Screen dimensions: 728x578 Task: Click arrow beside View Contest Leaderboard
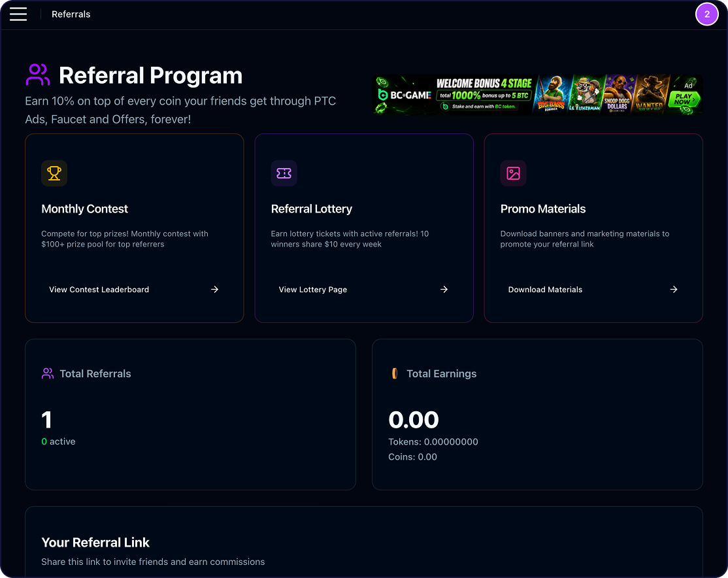pyautogui.click(x=214, y=290)
